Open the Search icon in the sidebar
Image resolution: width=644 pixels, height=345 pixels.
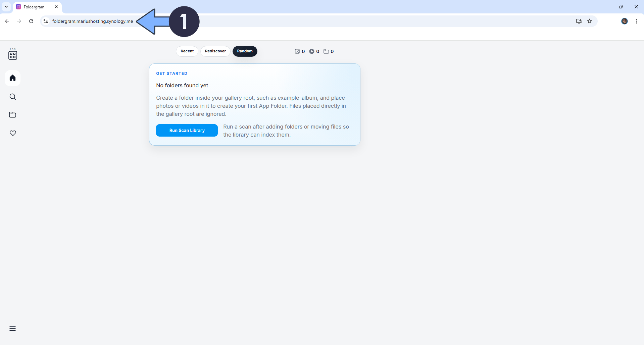[12, 97]
